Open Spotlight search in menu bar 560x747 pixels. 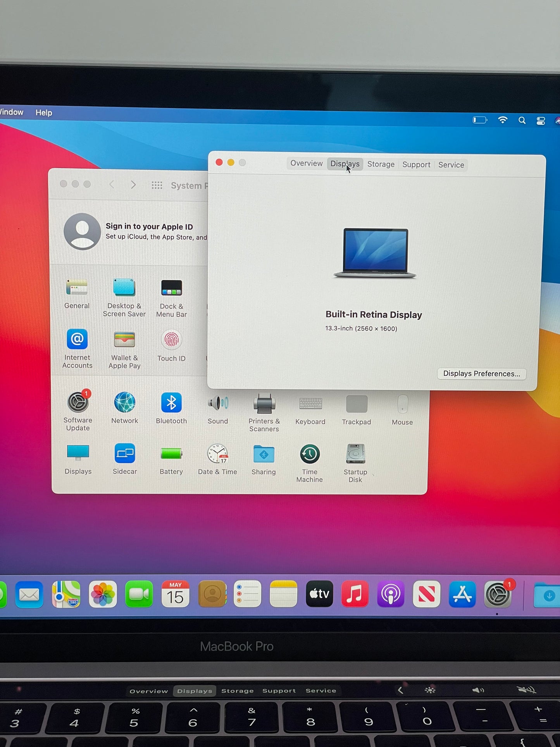click(522, 121)
